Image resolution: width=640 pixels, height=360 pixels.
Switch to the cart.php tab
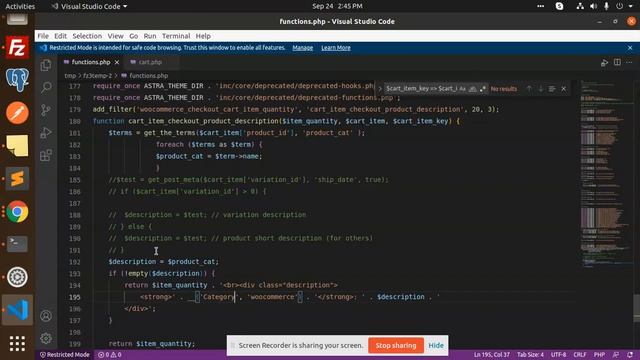[x=150, y=62]
